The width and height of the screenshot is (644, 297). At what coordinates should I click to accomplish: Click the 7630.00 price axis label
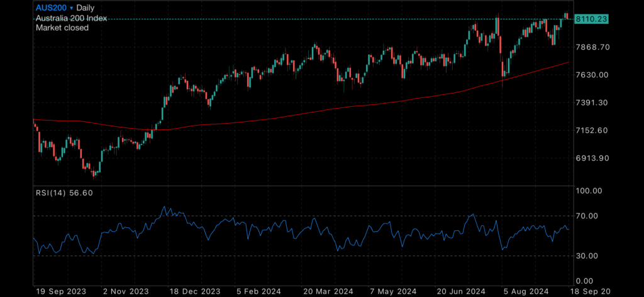(592, 75)
